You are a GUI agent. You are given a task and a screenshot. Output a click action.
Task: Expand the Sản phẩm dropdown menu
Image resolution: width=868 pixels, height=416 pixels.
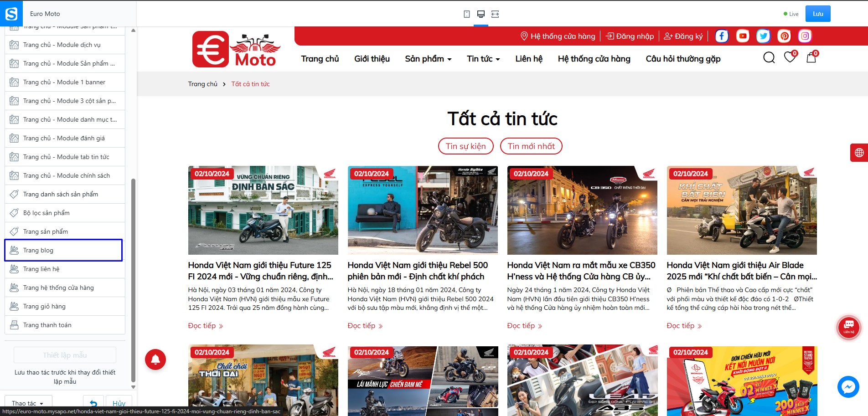(x=428, y=59)
